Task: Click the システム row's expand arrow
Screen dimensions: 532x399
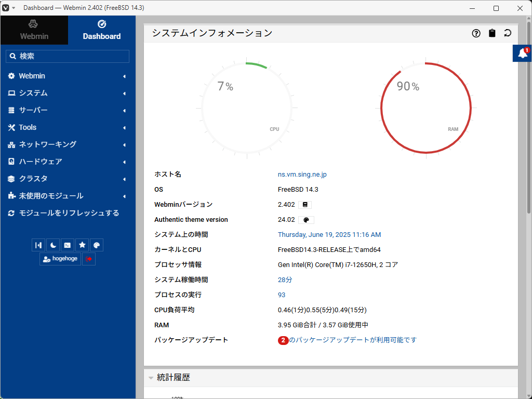Action: pos(125,94)
